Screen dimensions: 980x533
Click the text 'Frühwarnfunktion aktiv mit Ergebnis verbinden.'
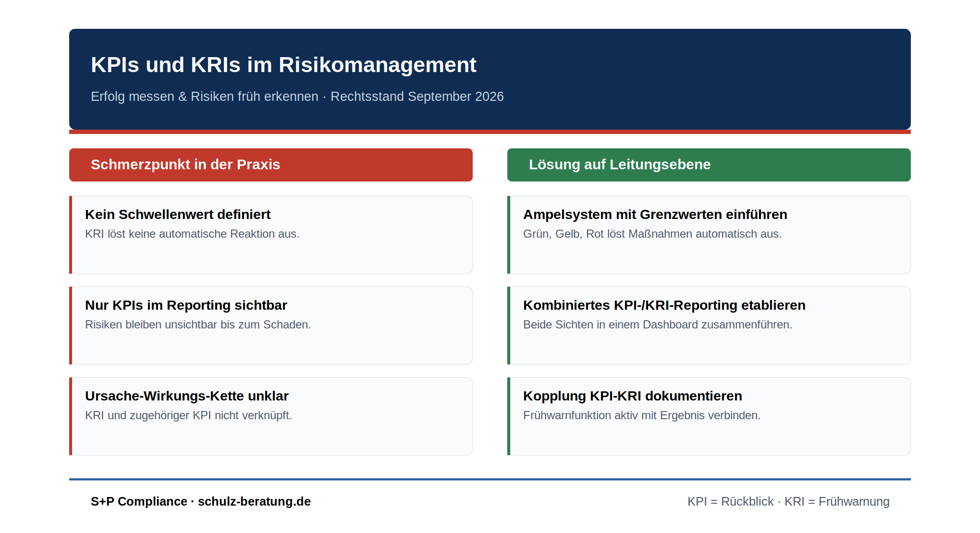pyautogui.click(x=642, y=415)
